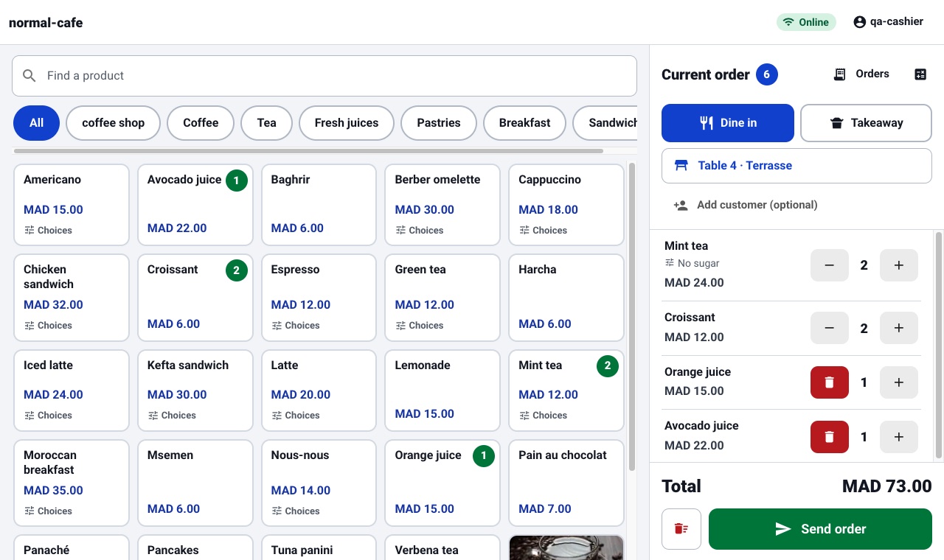Decrease Mint tea quantity with minus button

point(830,265)
